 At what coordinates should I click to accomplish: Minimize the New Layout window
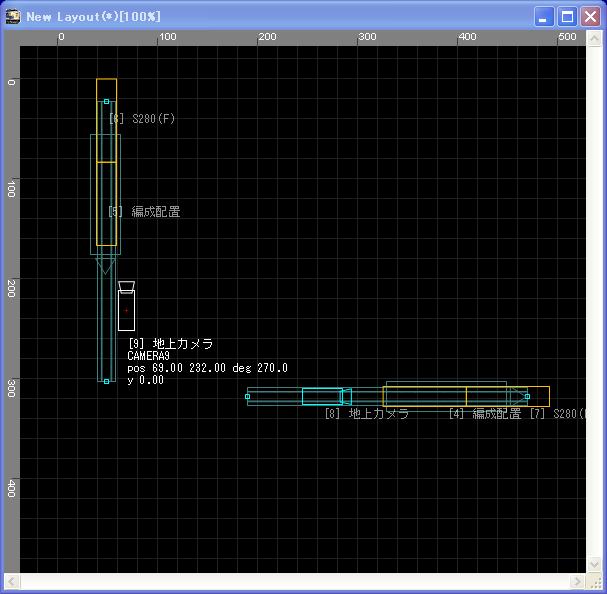pyautogui.click(x=544, y=16)
